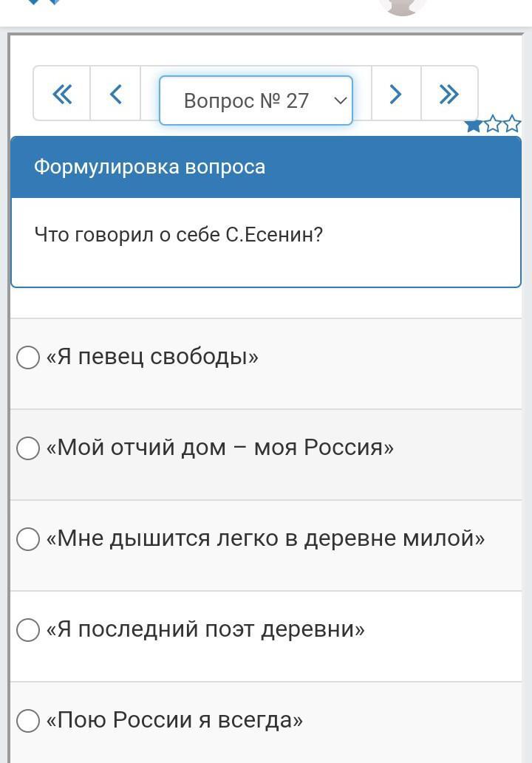Click the filled first rating star
This screenshot has height=763, width=532.
473,125
